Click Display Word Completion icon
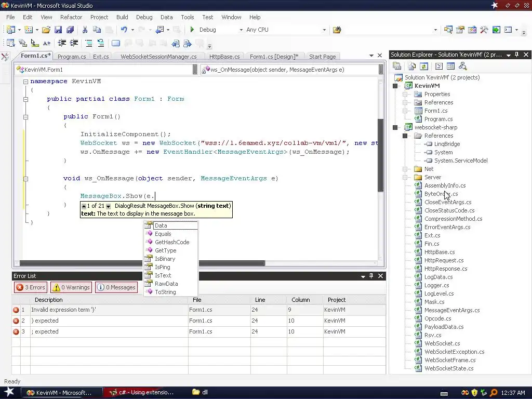 [x=46, y=43]
